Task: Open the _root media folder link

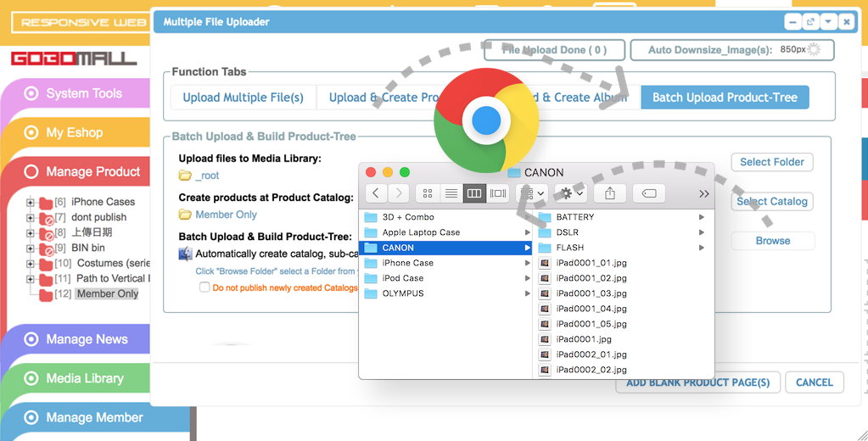Action: (x=207, y=176)
